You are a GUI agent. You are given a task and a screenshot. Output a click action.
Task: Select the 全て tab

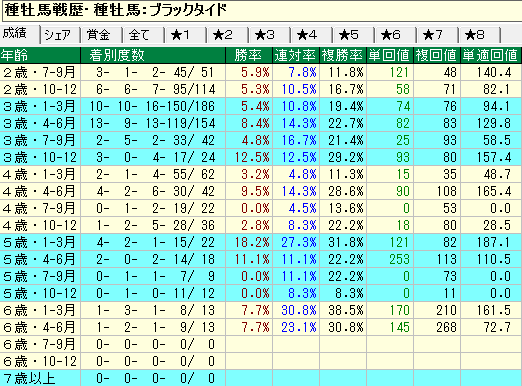point(144,35)
